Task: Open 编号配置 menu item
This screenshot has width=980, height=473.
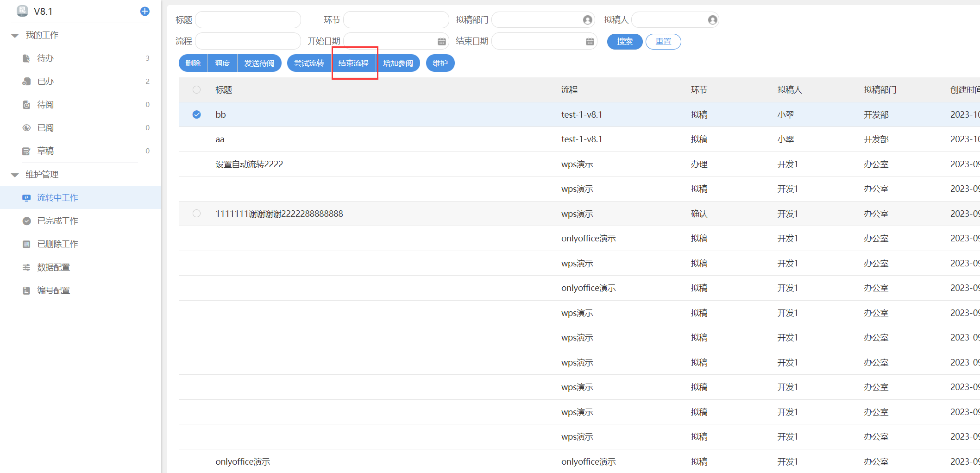Action: (x=81, y=290)
